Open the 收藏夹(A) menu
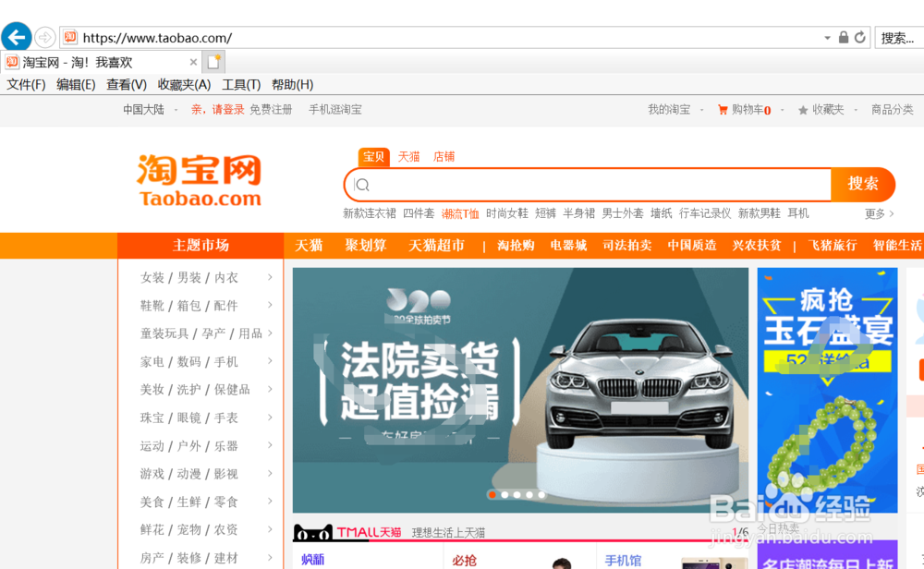 pyautogui.click(x=184, y=84)
